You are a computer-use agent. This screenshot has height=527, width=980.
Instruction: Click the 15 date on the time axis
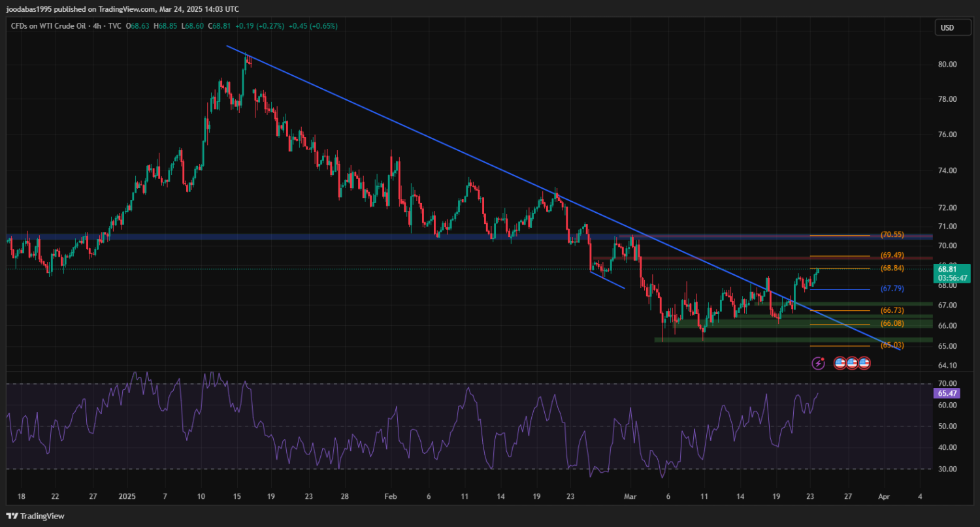pyautogui.click(x=237, y=497)
